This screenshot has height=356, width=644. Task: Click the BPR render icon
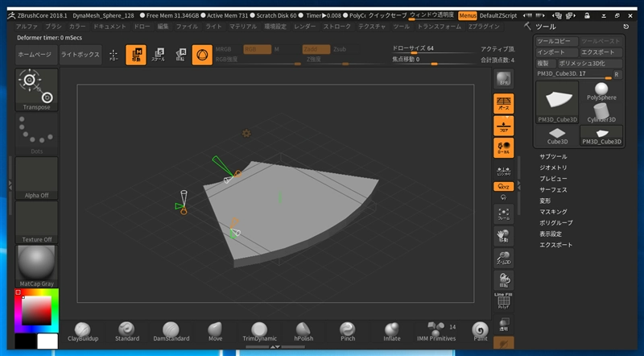coord(504,79)
